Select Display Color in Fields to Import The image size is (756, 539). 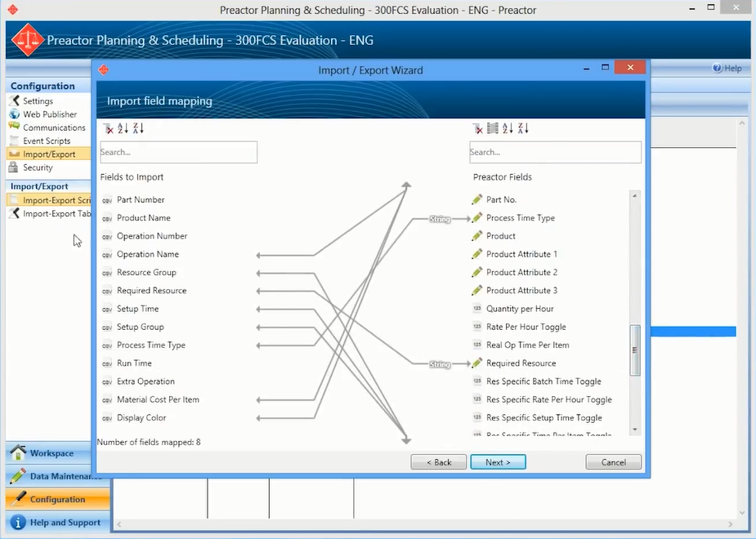click(x=141, y=418)
